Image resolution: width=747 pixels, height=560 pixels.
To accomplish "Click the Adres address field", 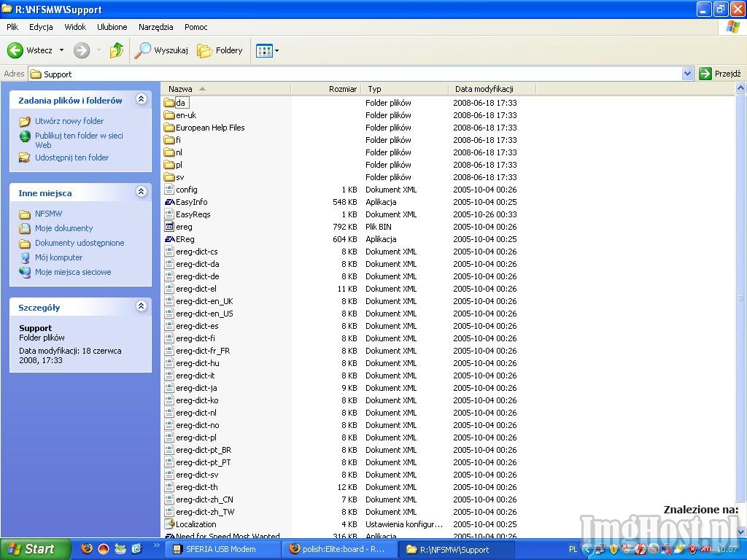I will click(x=355, y=74).
